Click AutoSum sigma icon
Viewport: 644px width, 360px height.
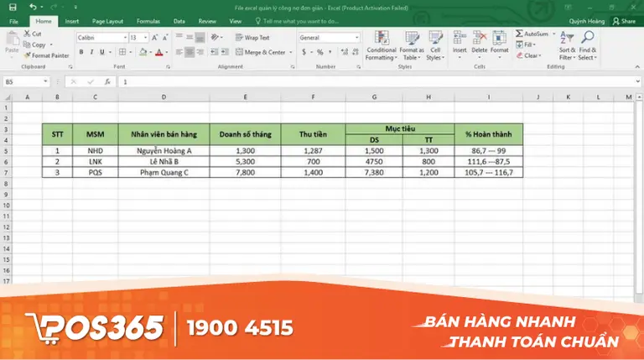pyautogui.click(x=520, y=34)
